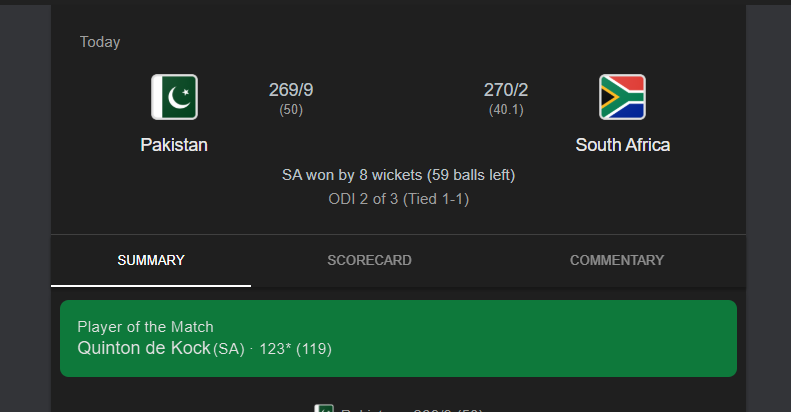The height and width of the screenshot is (412, 791).
Task: Click the SA won by 8 wickets result
Action: [398, 175]
